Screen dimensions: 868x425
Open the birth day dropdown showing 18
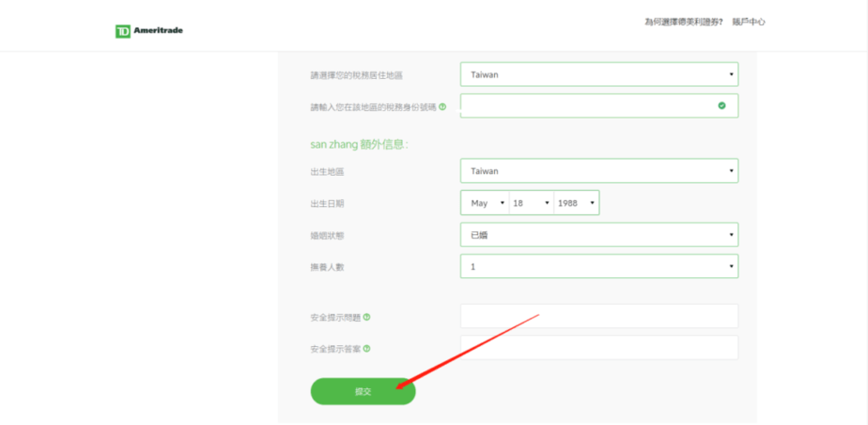(532, 203)
